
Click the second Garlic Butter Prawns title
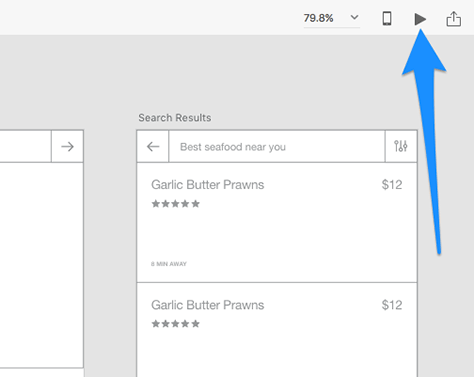(208, 305)
